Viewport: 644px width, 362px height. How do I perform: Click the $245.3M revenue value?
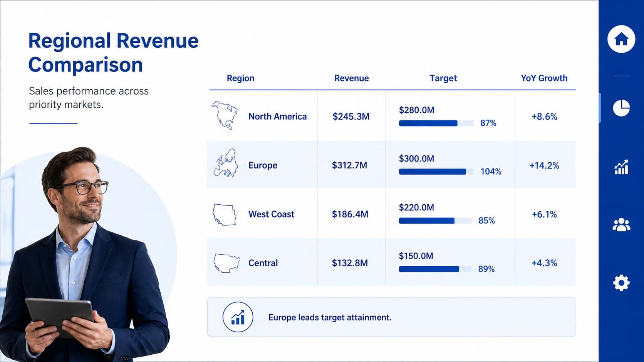tap(351, 116)
